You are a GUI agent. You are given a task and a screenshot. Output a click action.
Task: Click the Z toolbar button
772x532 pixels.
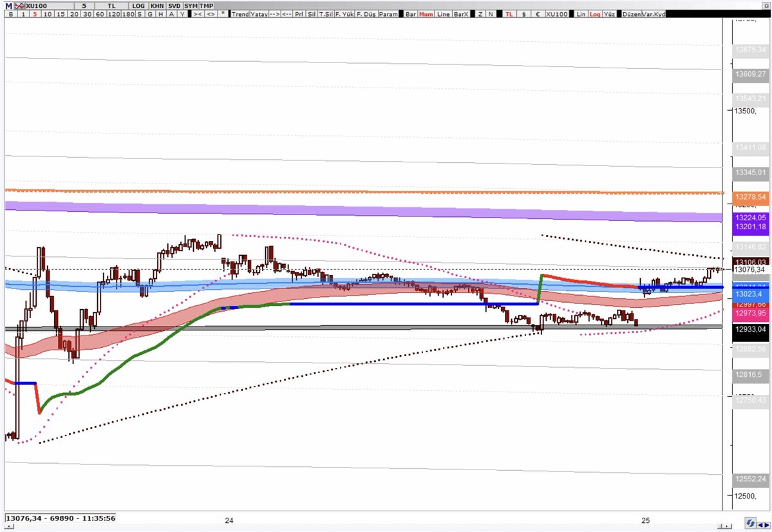click(x=480, y=14)
